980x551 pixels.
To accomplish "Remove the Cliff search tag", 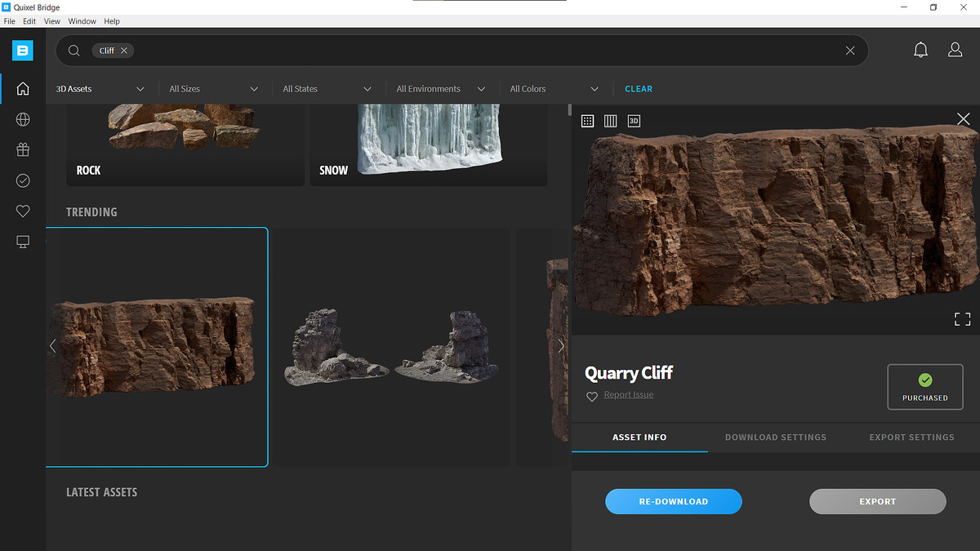I will [x=124, y=51].
